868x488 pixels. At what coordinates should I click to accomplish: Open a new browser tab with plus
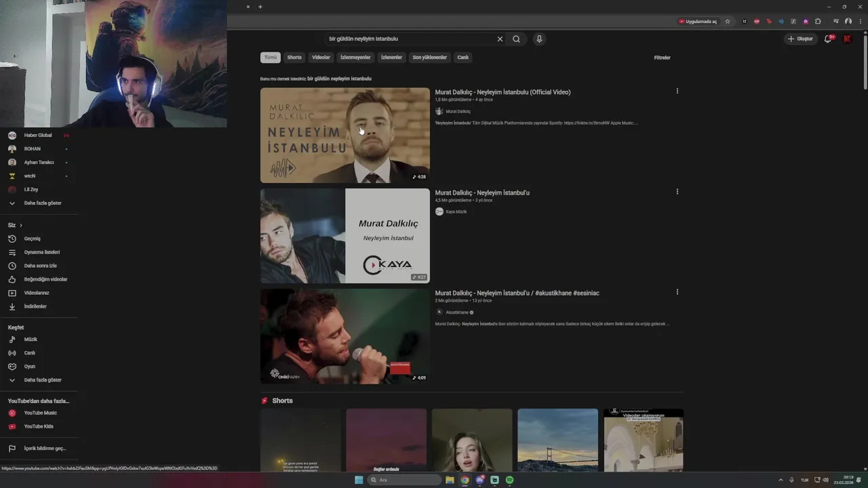coord(260,7)
